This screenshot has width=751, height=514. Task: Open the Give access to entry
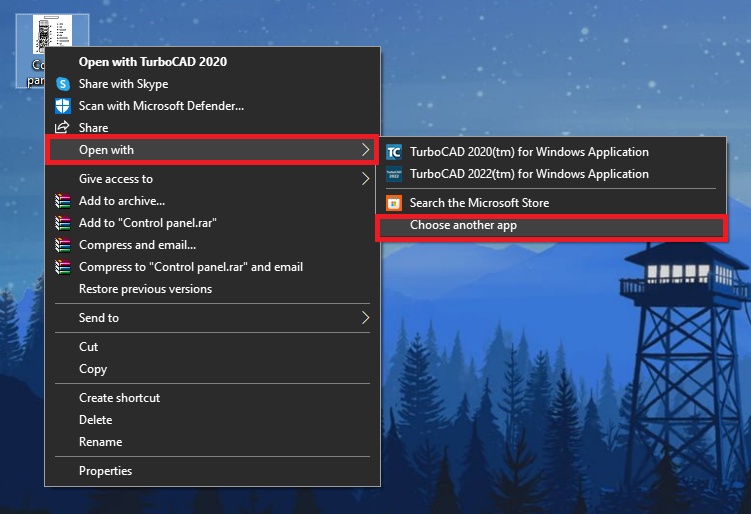tap(213, 179)
